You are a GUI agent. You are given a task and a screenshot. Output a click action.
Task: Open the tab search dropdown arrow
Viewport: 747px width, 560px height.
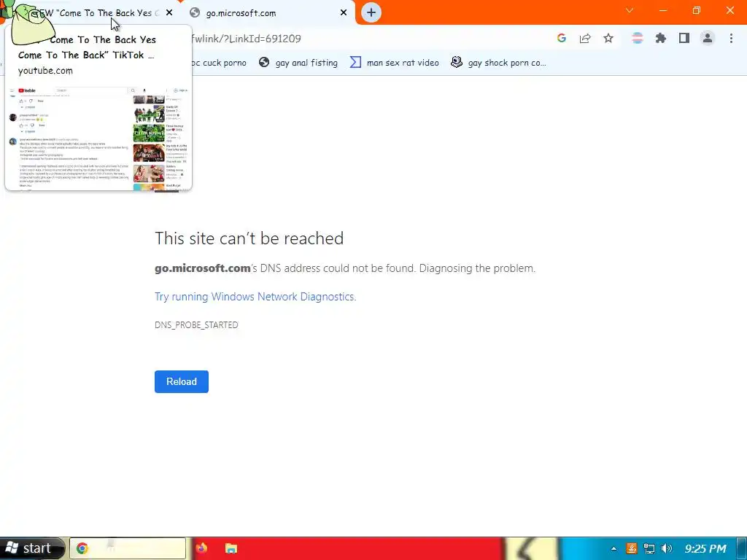coord(630,10)
